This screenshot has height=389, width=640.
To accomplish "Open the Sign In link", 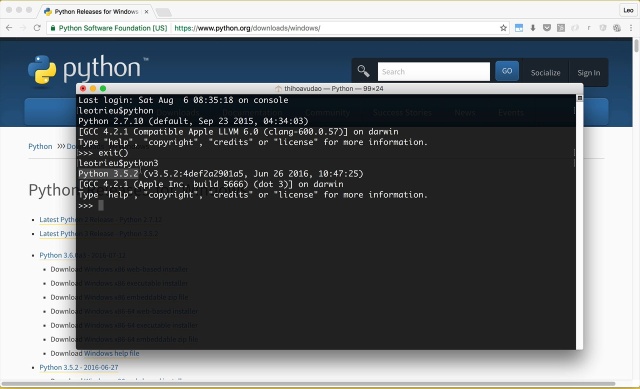I will (x=589, y=73).
